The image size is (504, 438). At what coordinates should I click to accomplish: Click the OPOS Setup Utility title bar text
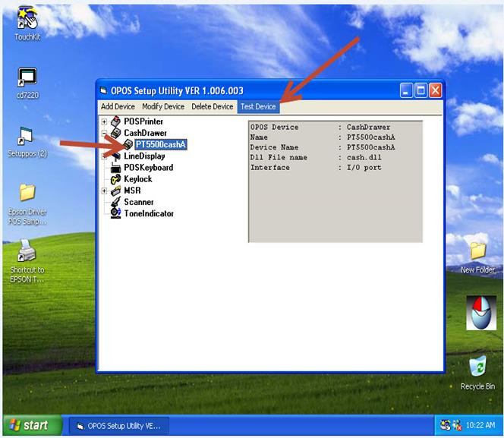coord(177,91)
